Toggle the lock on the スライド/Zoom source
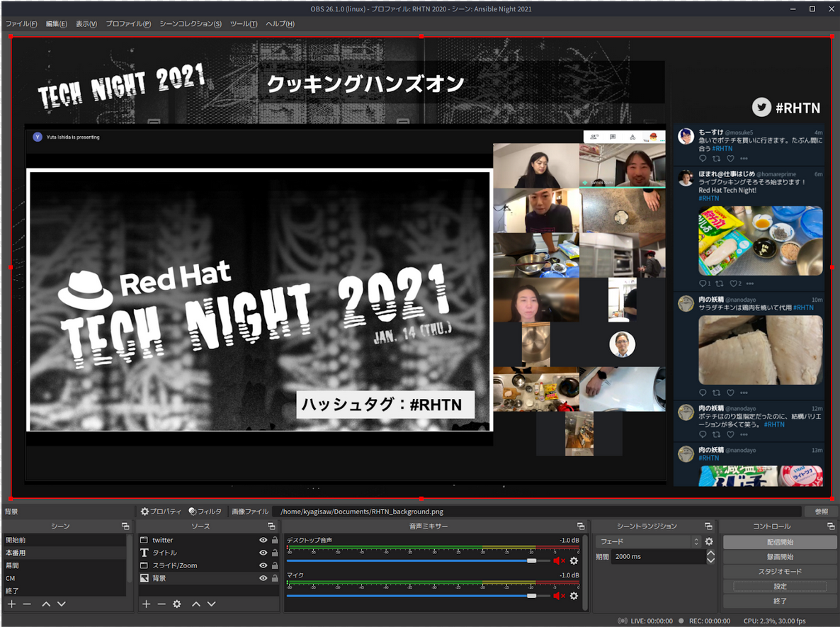 coord(275,565)
